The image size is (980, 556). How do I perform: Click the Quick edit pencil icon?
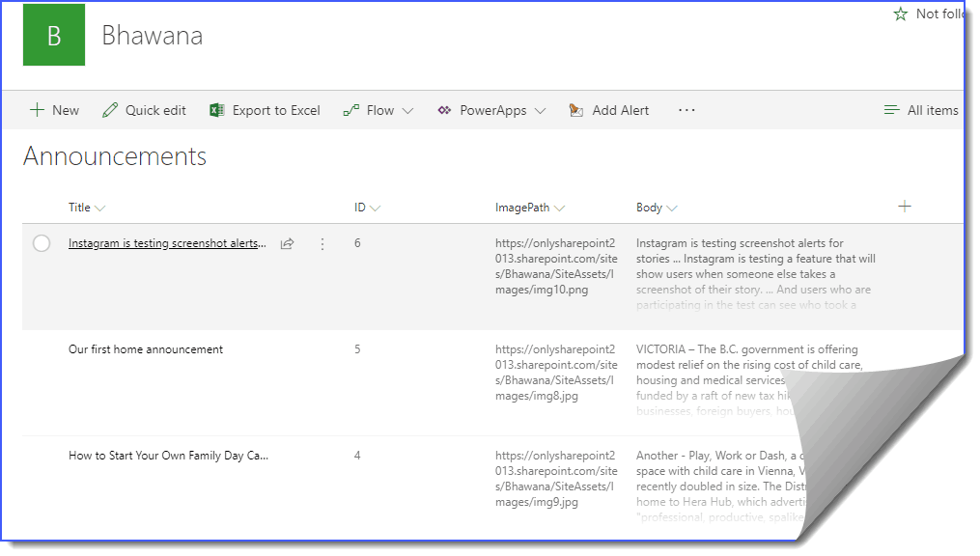[109, 110]
